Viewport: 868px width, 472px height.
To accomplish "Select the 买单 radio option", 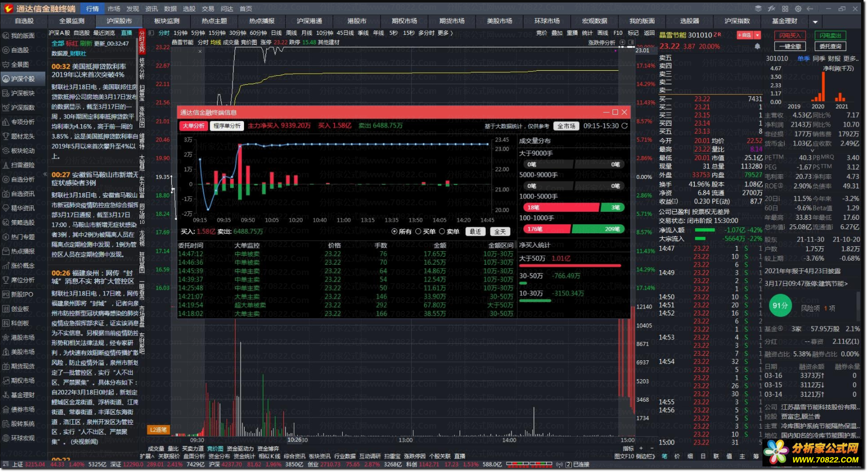I will (x=425, y=231).
